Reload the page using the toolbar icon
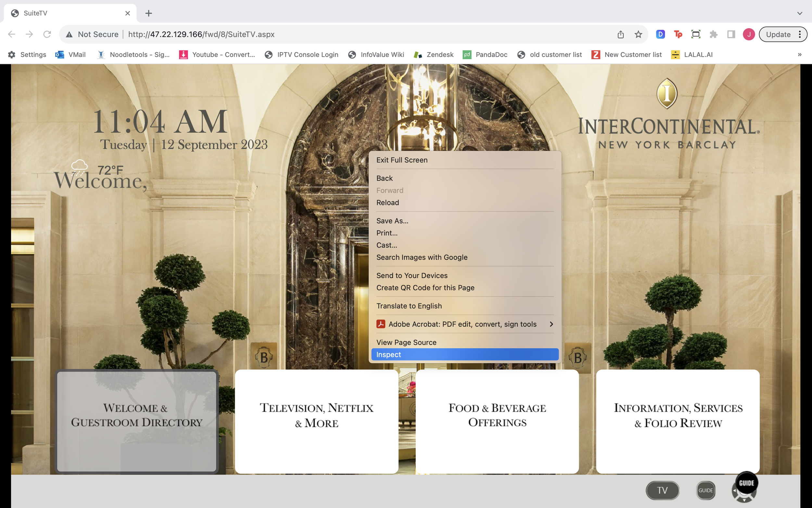 click(47, 34)
